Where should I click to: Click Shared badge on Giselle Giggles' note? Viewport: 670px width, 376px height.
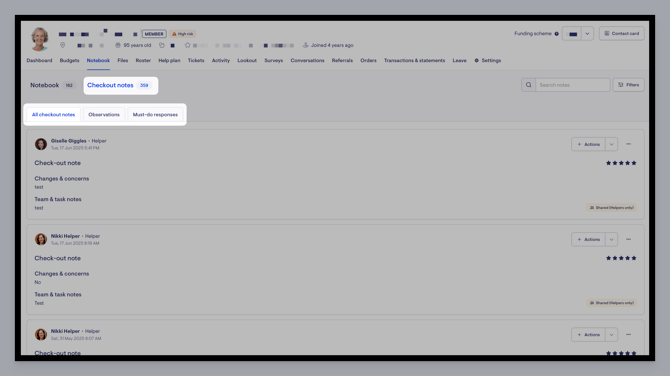tap(612, 208)
